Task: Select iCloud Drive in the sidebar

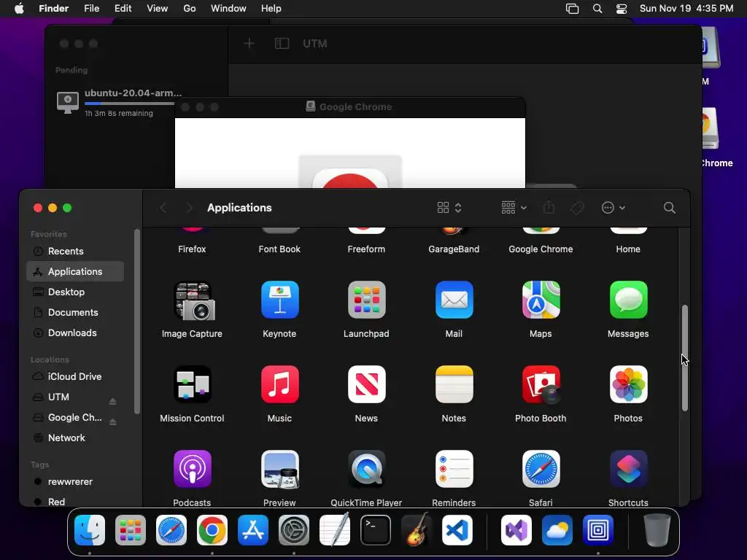Action: pyautogui.click(x=75, y=376)
